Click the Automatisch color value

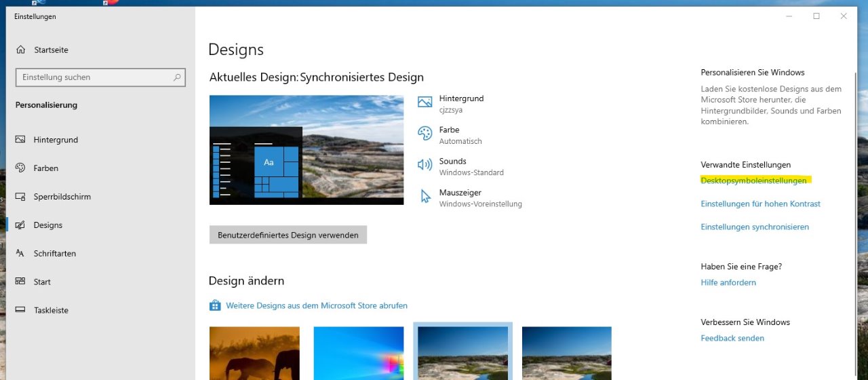[460, 141]
